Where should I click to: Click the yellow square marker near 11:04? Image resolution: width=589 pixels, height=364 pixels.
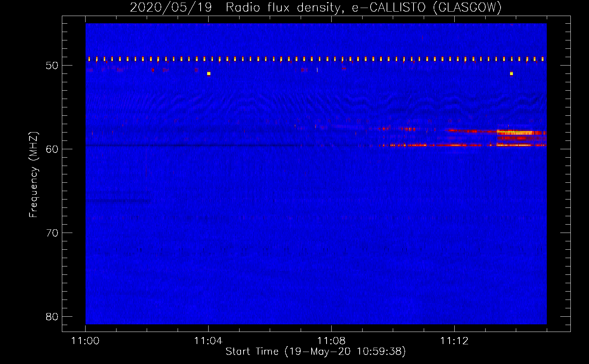click(x=209, y=74)
